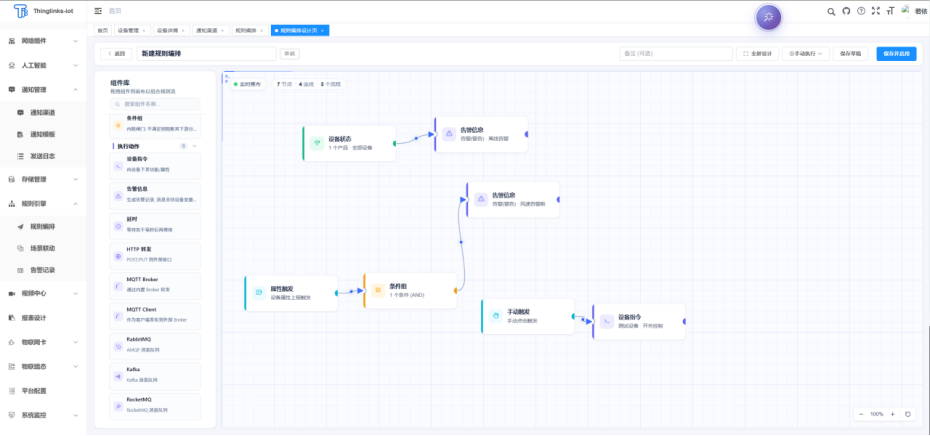The image size is (930, 436).
Task: Expand the 系统监控 sidebar menu
Action: (43, 415)
